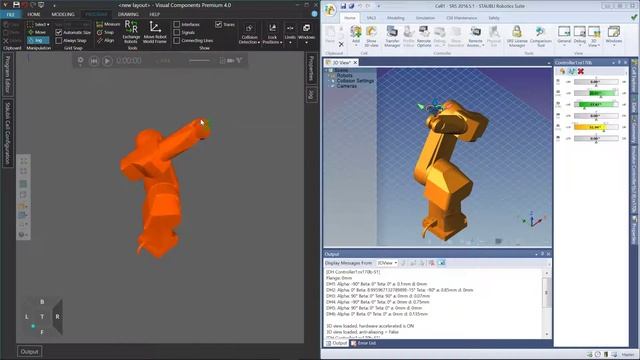Open Windows dropdown in Staubli View group
This screenshot has height=360, width=640.
613,36
